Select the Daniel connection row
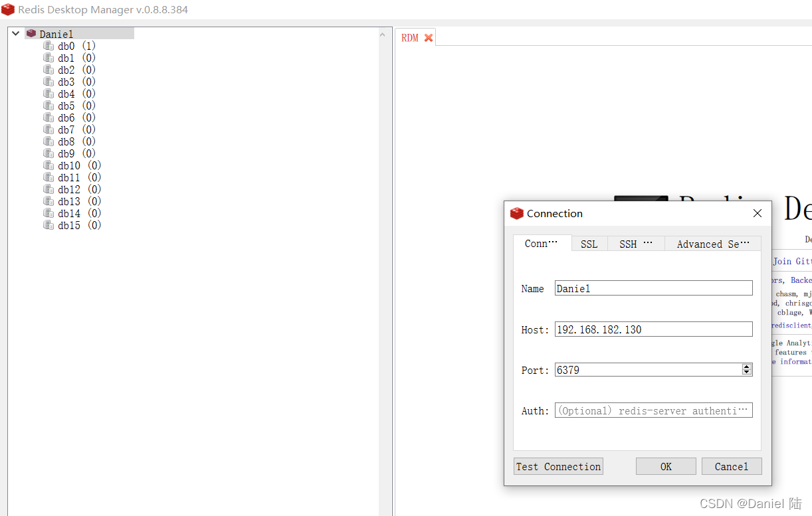Viewport: 812px width, 516px height. tap(79, 33)
